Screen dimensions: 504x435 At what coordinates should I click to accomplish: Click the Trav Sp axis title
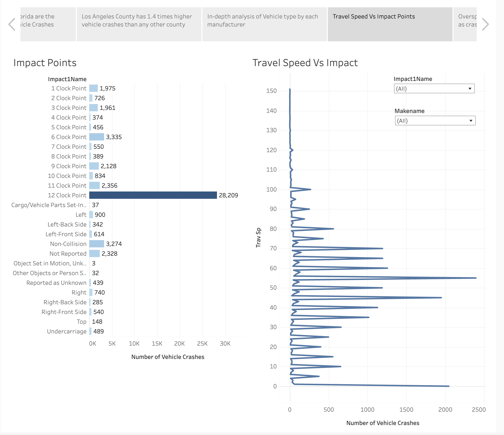click(258, 238)
